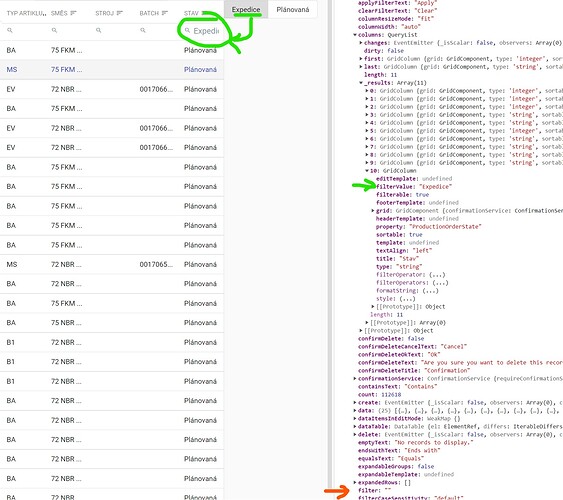Viewport: 563px width, 500px height.
Task: Click the dirty: false line
Action: 383,51
